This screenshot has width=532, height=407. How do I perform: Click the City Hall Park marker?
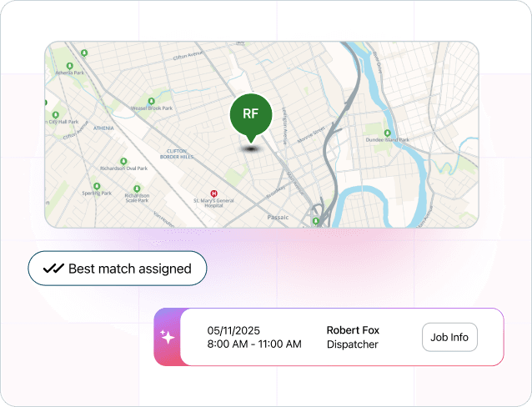click(55, 113)
